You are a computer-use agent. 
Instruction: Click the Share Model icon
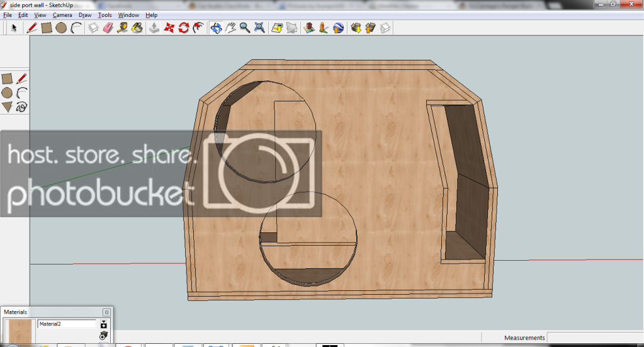click(370, 28)
